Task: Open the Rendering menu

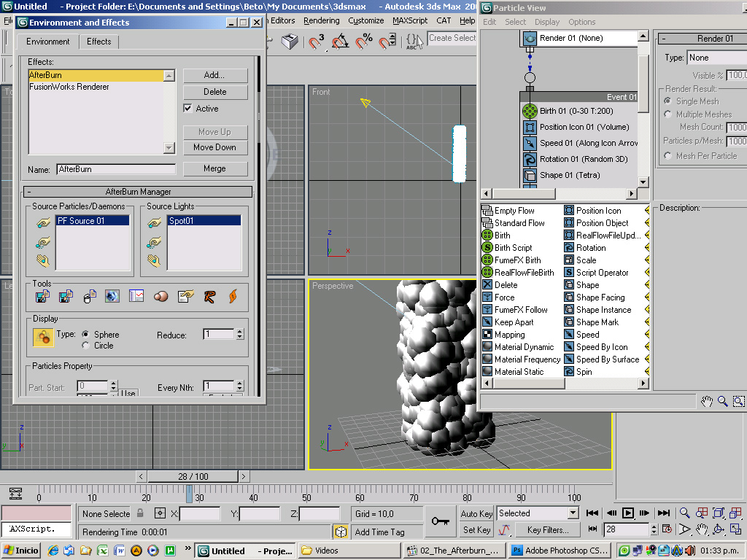Action: [x=322, y=20]
